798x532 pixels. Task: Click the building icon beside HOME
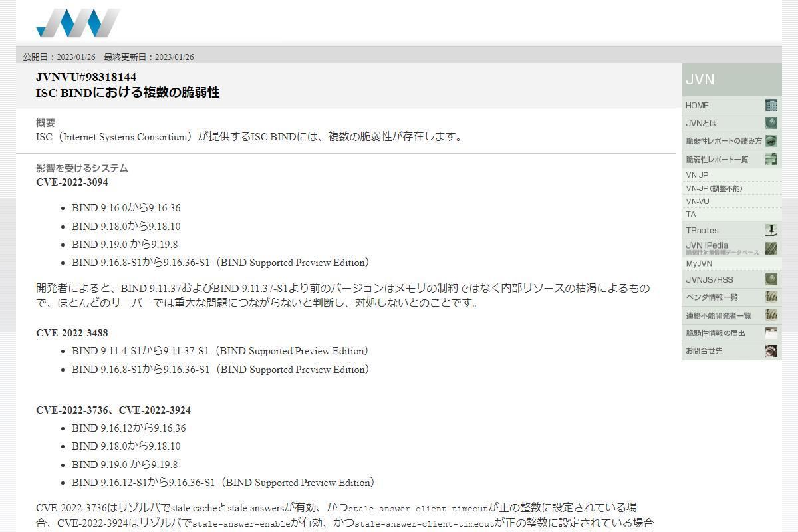coord(771,105)
